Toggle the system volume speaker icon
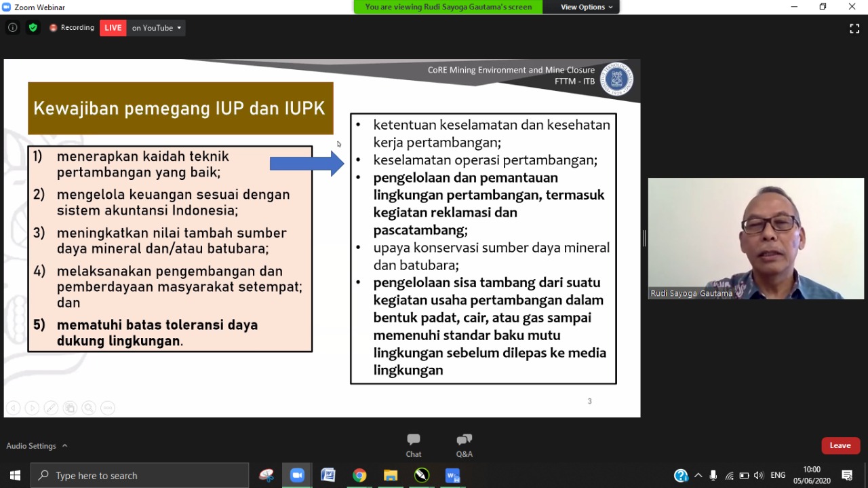 (x=759, y=475)
